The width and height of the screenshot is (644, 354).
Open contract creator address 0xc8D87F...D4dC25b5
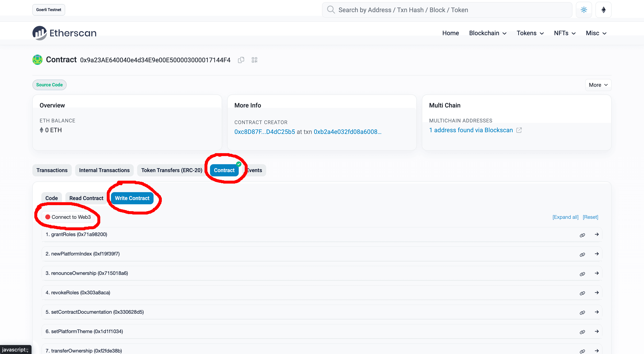pos(264,132)
